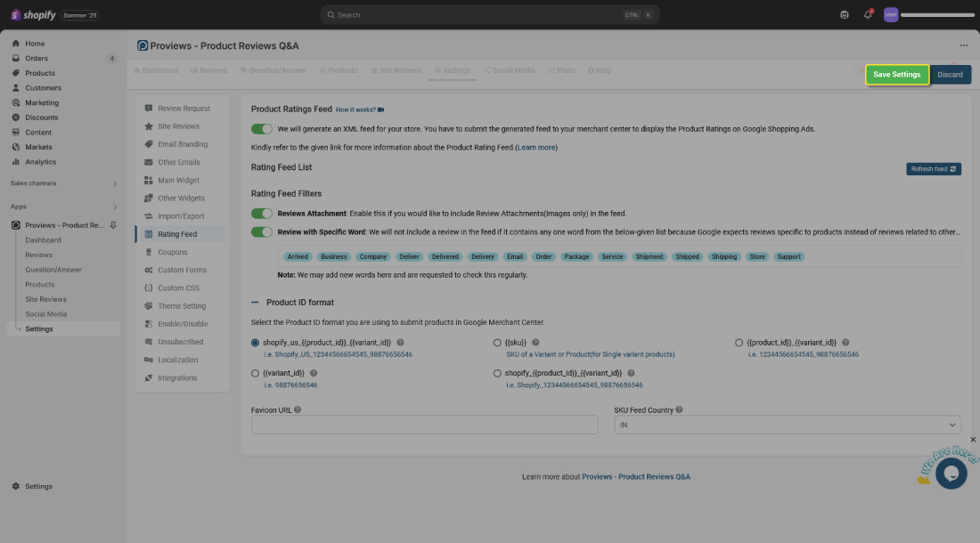
Task: Open the three-dot app menu
Action: click(964, 45)
